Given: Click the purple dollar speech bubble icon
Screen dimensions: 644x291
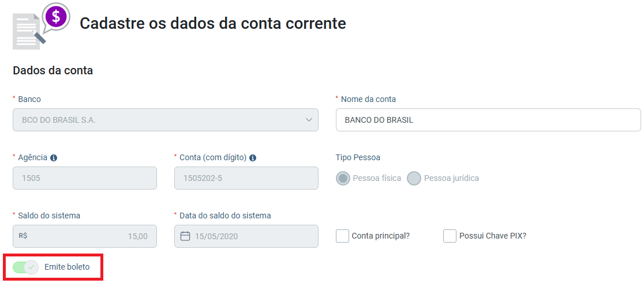Looking at the screenshot, I should [57, 17].
